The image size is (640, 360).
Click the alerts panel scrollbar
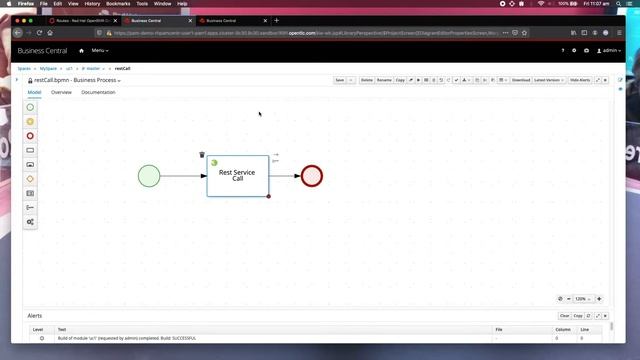click(611, 327)
